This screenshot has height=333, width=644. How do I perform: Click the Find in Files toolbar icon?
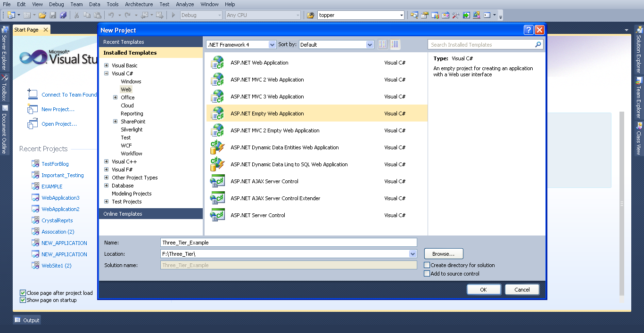(310, 15)
